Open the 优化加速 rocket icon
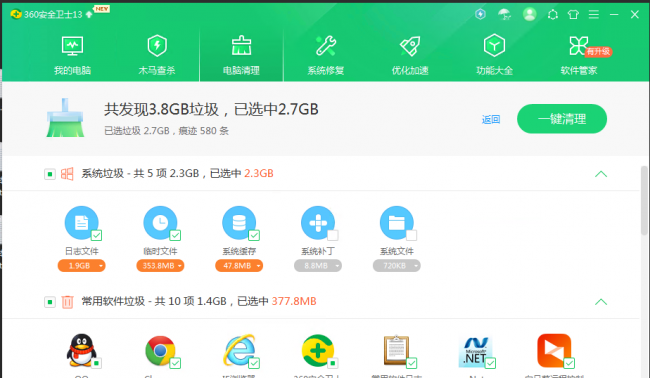 click(410, 46)
